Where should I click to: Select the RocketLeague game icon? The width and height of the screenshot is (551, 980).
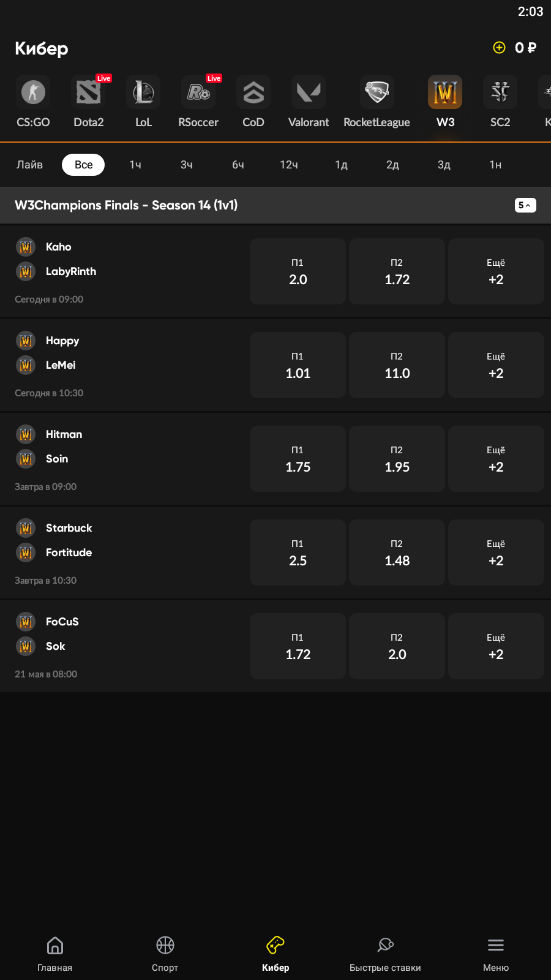(377, 92)
